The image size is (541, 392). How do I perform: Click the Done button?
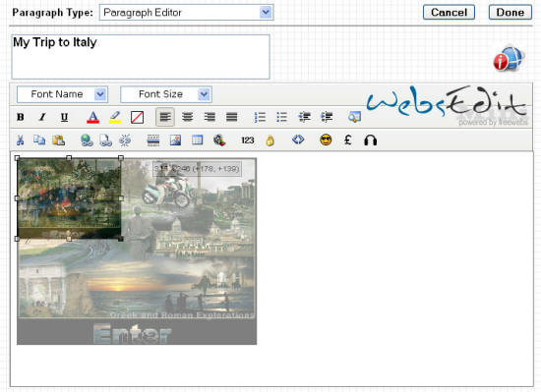coord(511,13)
